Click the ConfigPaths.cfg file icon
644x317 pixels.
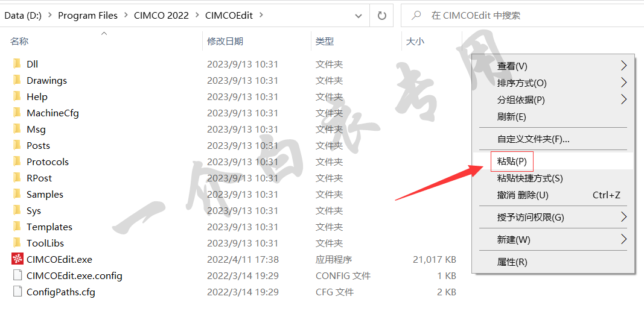click(x=18, y=292)
